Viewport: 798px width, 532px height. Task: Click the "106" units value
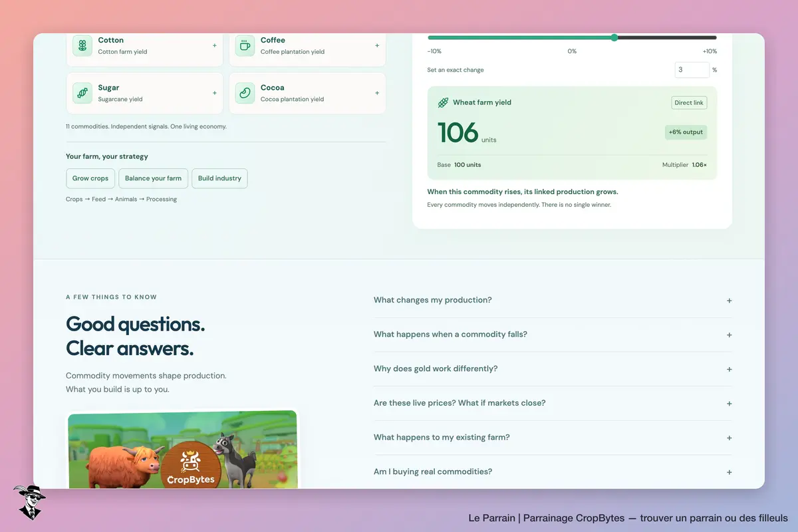point(458,132)
